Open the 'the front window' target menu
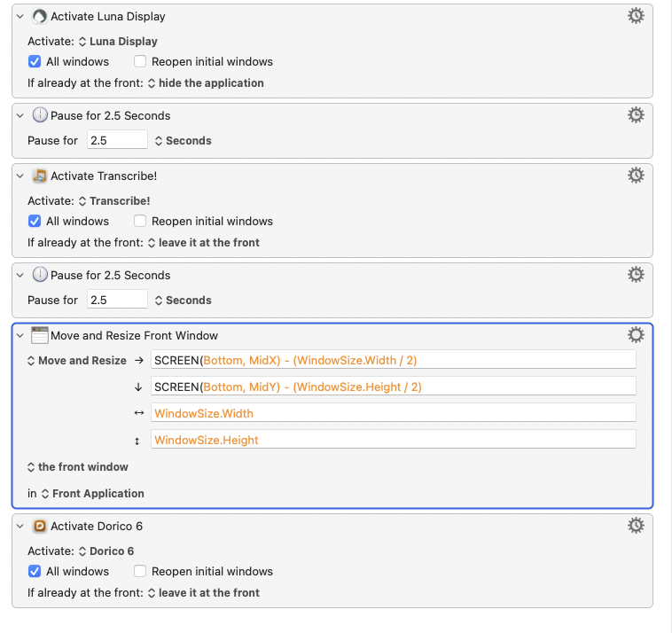The width and height of the screenshot is (672, 633). click(78, 467)
